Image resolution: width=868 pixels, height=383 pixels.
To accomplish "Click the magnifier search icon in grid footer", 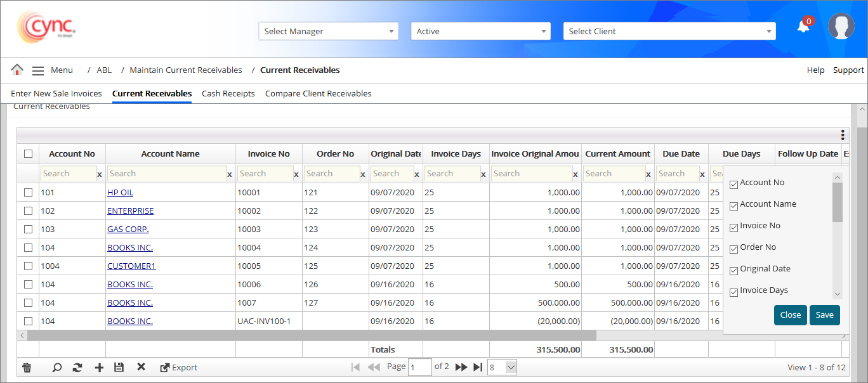I will point(57,367).
